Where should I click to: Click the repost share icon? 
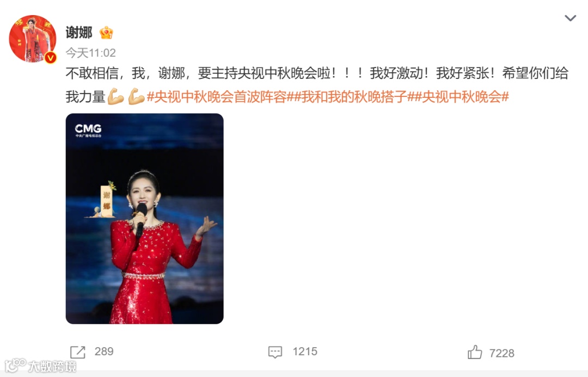78,353
